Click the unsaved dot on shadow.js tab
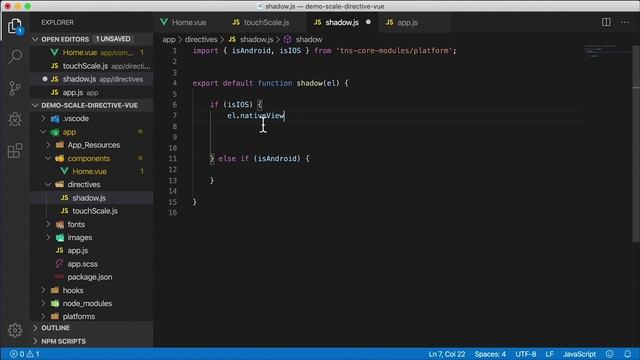This screenshot has width=640, height=360. [368, 22]
